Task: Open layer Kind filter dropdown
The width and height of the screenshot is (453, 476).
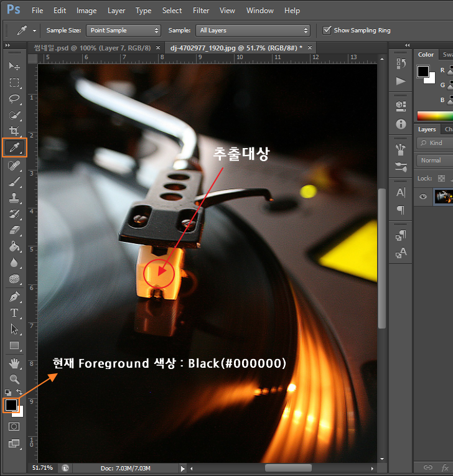Action: click(x=435, y=142)
